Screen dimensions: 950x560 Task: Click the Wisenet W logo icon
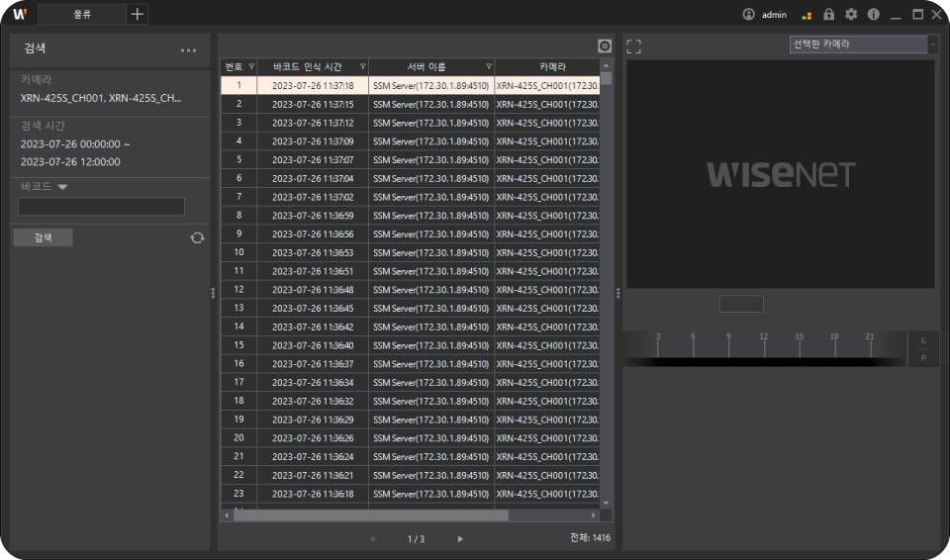click(19, 14)
